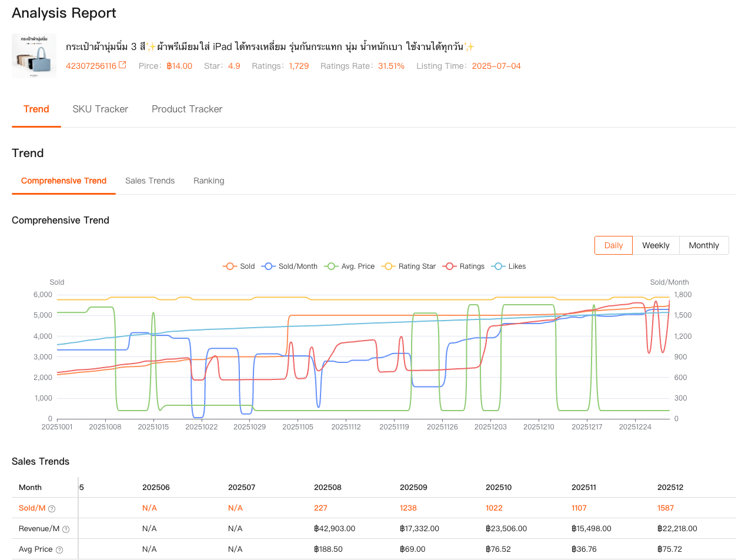Viewport: 745px width, 560px height.
Task: Click product ID 42307256116 link
Action: coord(91,66)
